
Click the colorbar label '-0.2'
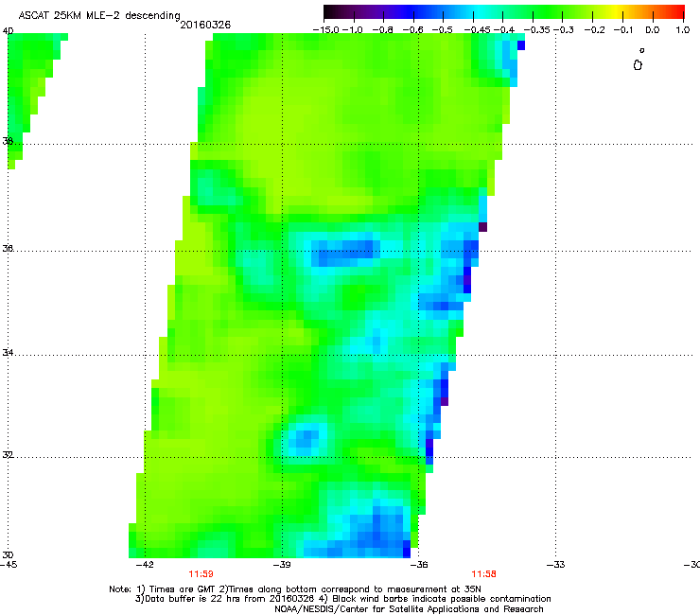coord(595,30)
